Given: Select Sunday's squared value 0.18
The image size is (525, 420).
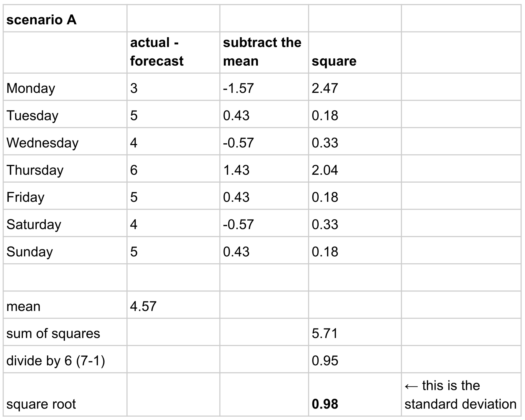Looking at the screenshot, I should pyautogui.click(x=325, y=251).
